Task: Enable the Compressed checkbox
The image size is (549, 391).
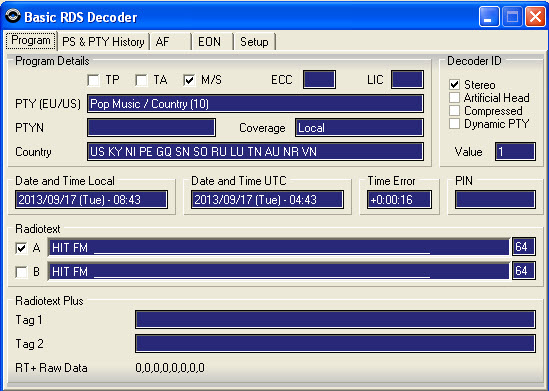Action: pos(454,110)
